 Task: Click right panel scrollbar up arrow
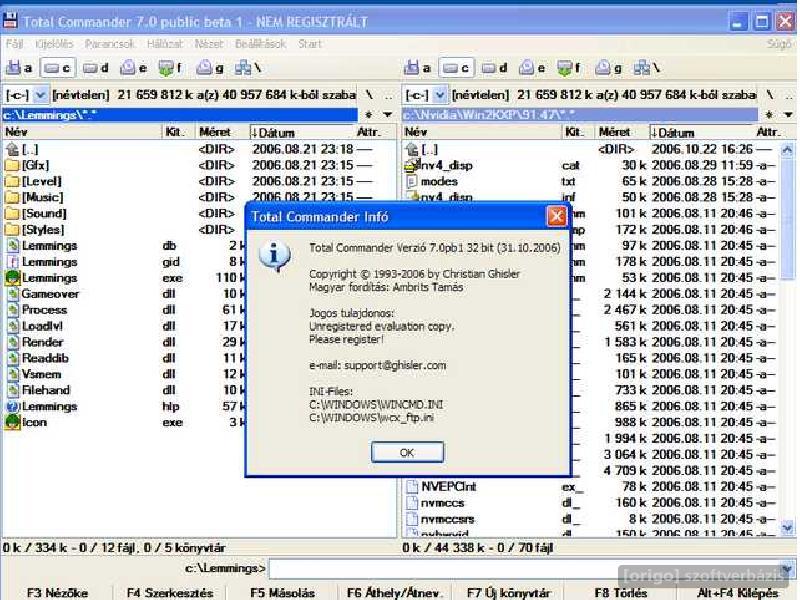(787, 149)
